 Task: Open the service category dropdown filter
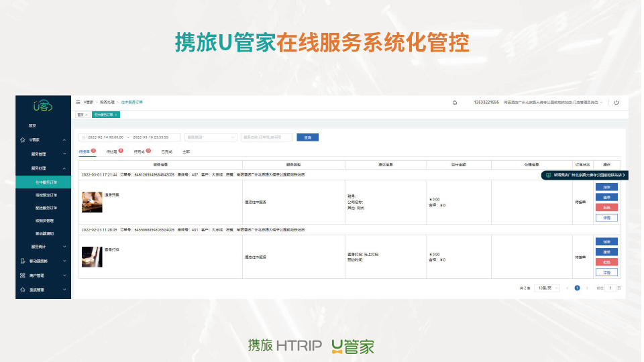pyautogui.click(x=211, y=137)
